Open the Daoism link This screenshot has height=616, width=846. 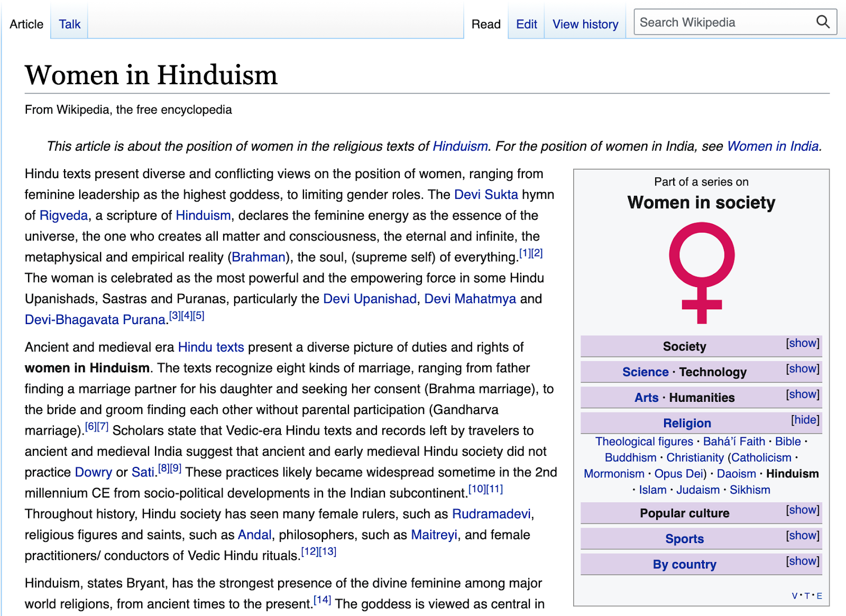pos(736,474)
